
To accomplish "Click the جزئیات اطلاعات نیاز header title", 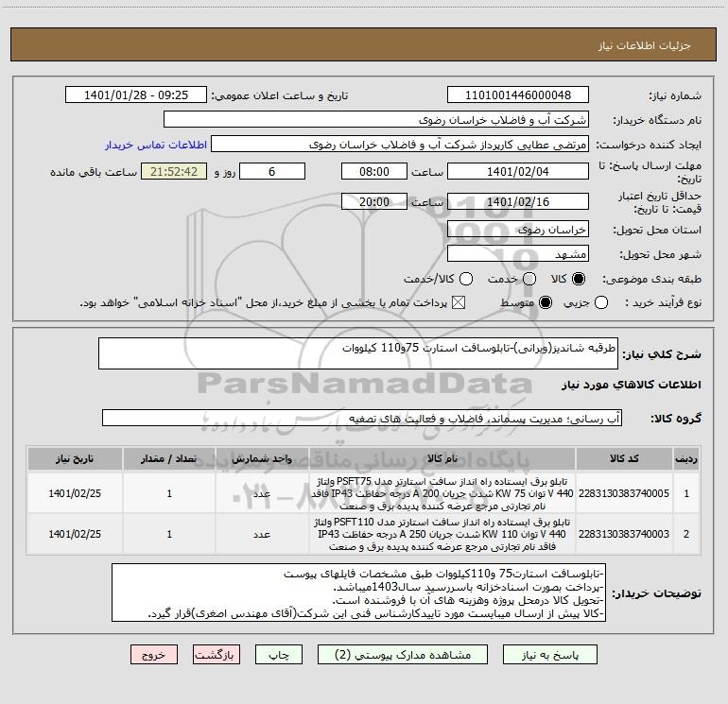I will click(x=644, y=45).
